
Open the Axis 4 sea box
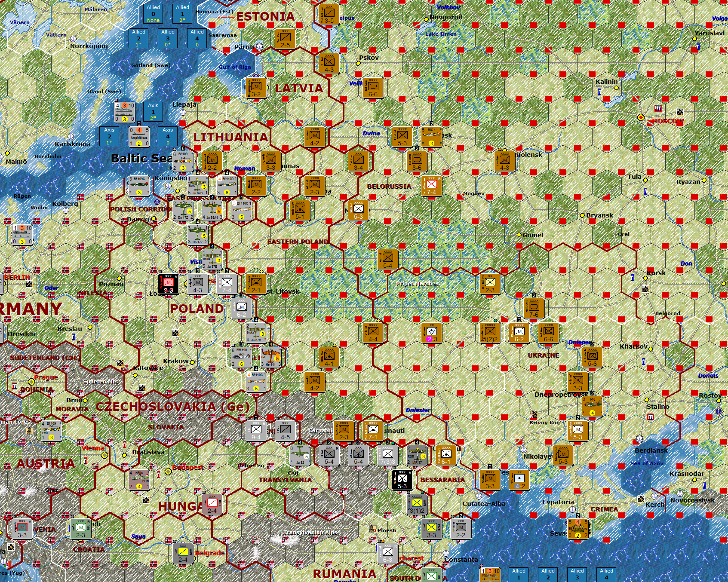168,136
